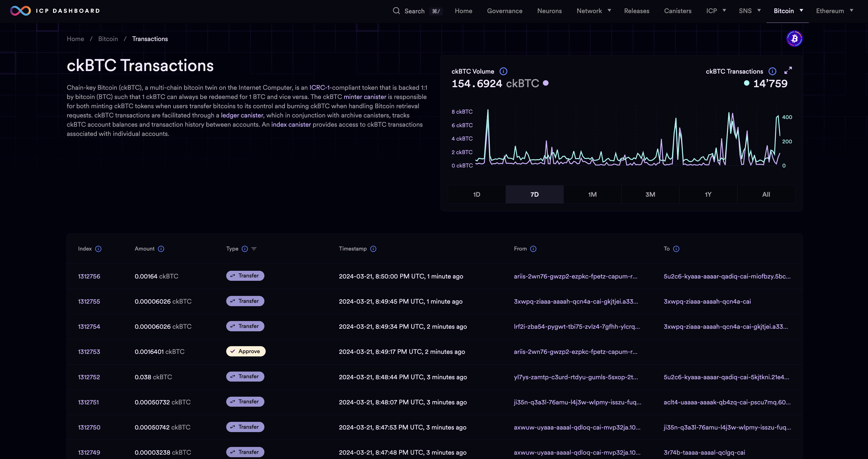Open To account 3r74b-taaaa-aaaal-qclgq-cai
Screen dimensions: 868x459
(704, 452)
